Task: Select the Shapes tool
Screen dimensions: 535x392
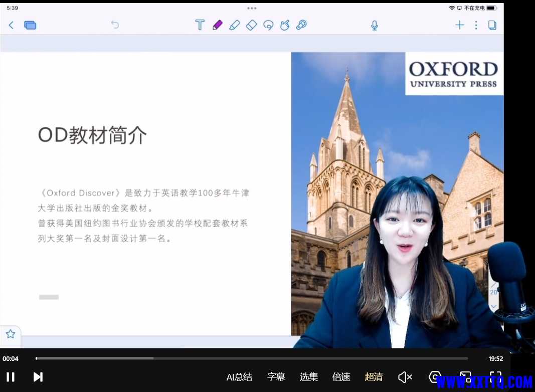Action: [x=285, y=25]
